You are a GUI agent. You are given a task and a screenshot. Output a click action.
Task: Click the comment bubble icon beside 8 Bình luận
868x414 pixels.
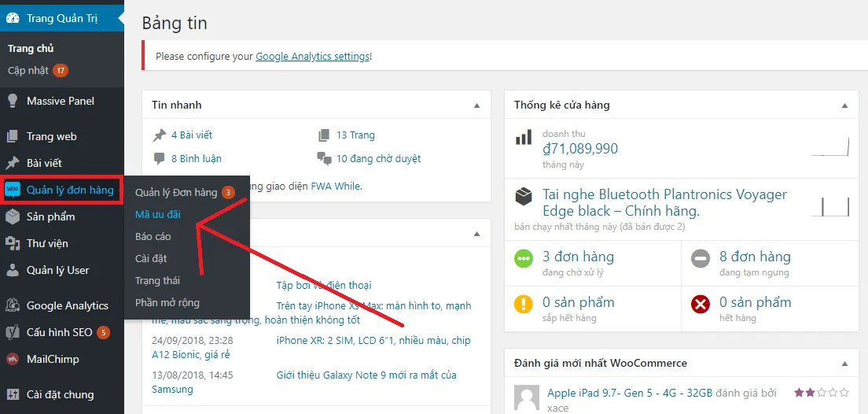pyautogui.click(x=160, y=159)
